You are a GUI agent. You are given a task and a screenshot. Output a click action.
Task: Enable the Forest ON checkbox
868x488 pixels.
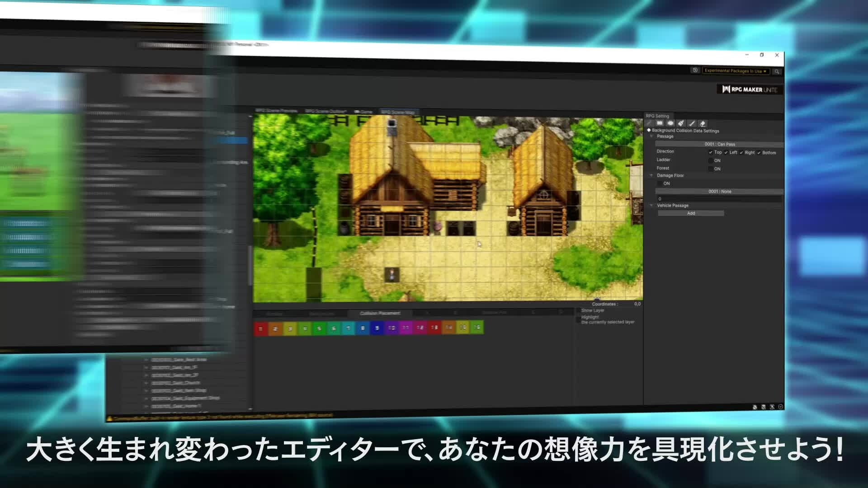point(711,169)
